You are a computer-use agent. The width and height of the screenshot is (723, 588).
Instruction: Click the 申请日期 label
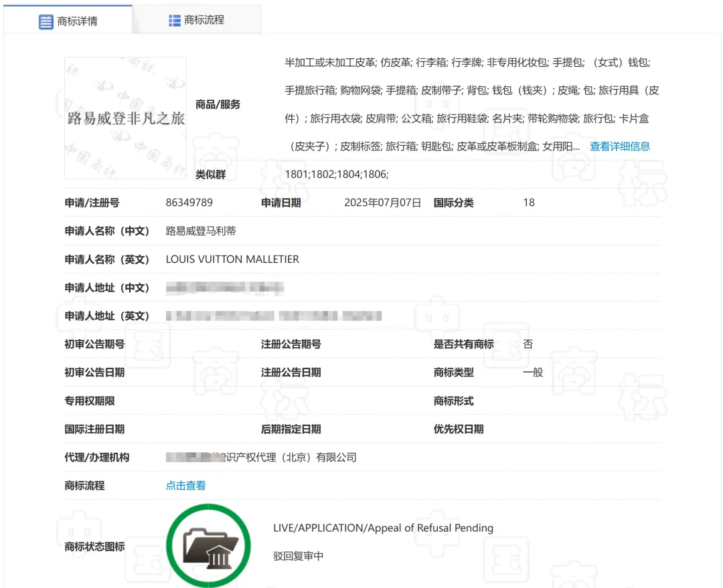pos(280,203)
